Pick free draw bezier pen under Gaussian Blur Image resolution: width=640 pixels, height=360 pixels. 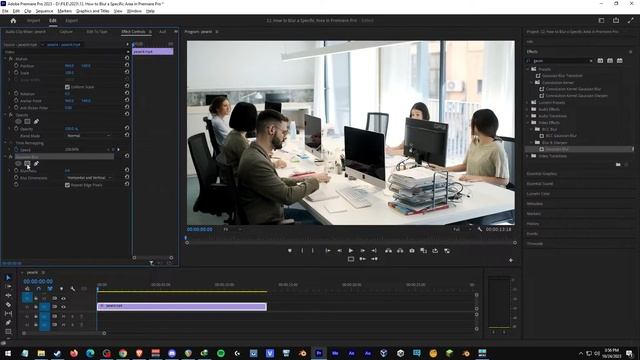click(x=36, y=164)
